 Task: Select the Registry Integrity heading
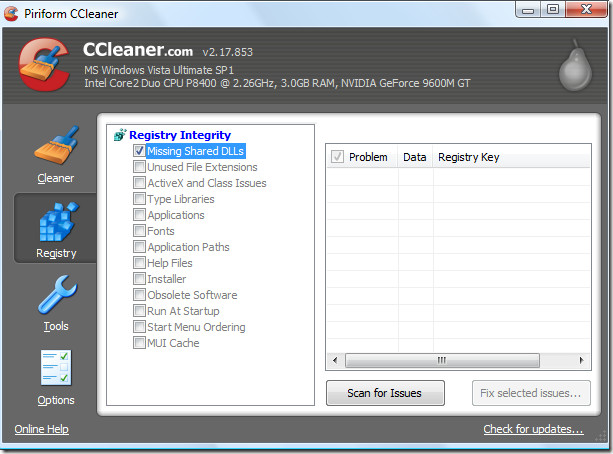click(x=180, y=135)
